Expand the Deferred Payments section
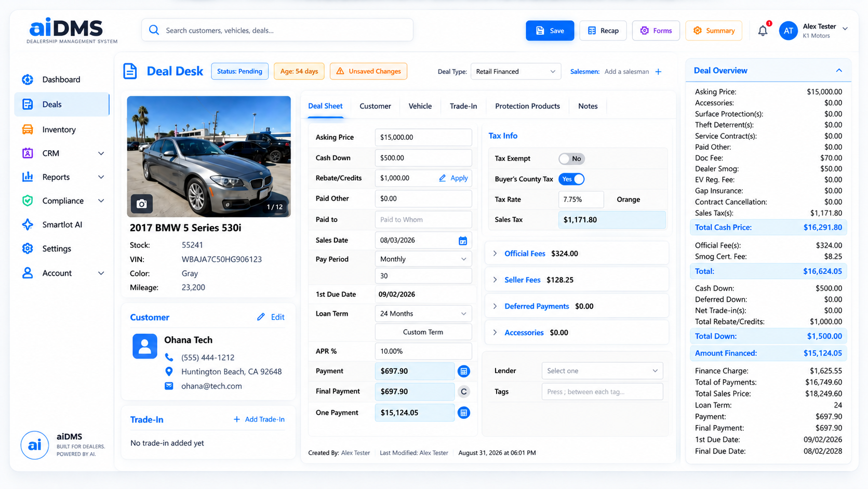Screen dimensions: 868x489 click(577, 306)
